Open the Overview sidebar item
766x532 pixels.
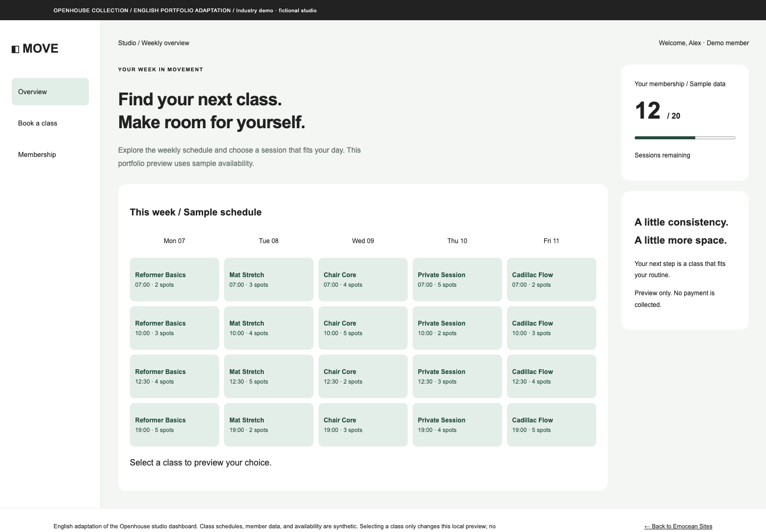[50, 92]
